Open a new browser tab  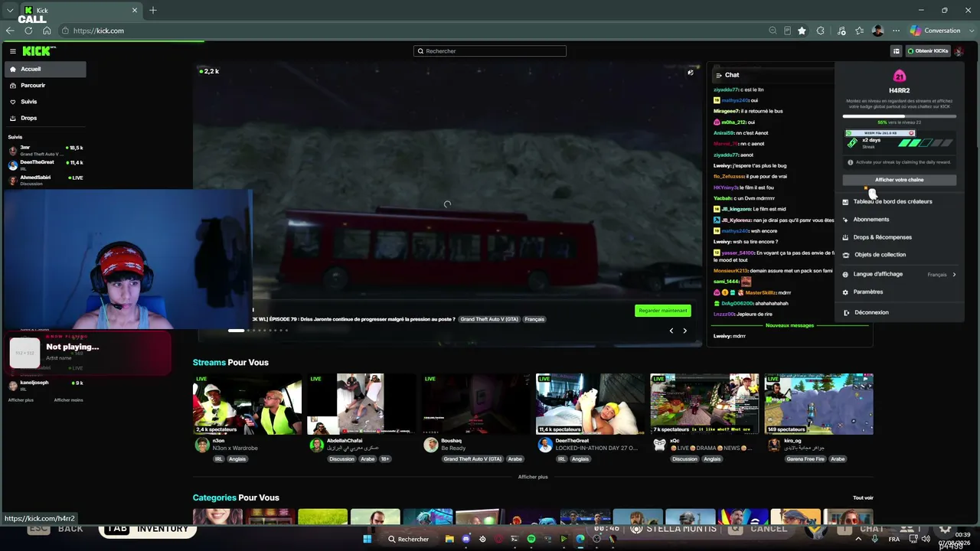pyautogui.click(x=153, y=11)
